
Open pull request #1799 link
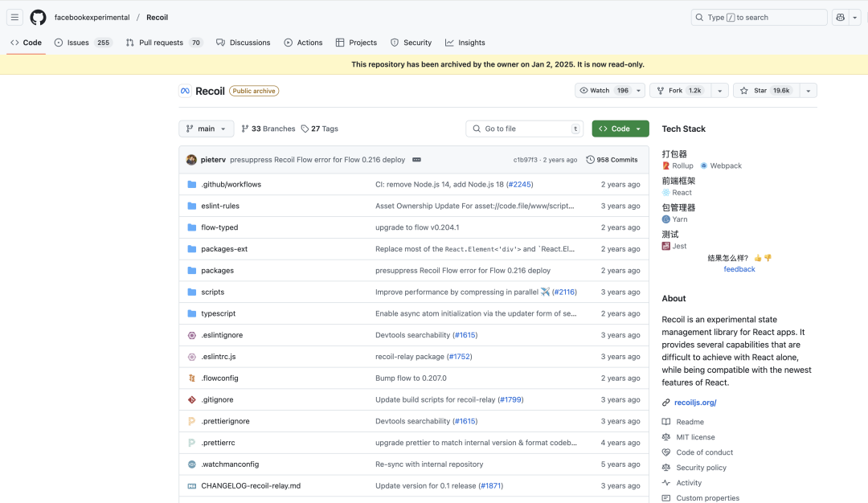tap(511, 399)
